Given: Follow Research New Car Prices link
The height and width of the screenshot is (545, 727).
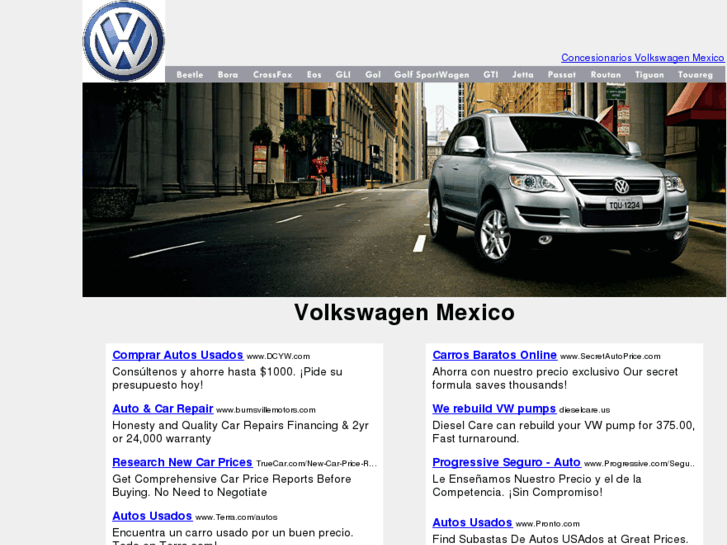Looking at the screenshot, I should pos(182,462).
